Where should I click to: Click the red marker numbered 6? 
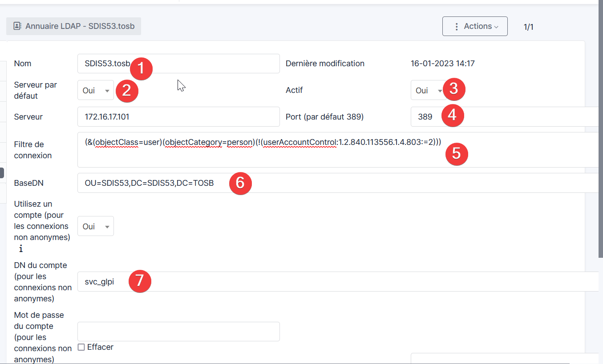coord(240,183)
